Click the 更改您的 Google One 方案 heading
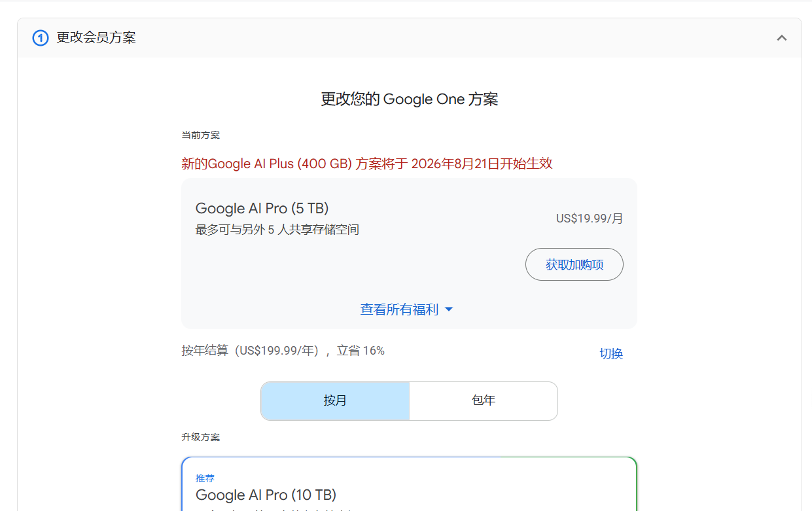 (x=409, y=99)
